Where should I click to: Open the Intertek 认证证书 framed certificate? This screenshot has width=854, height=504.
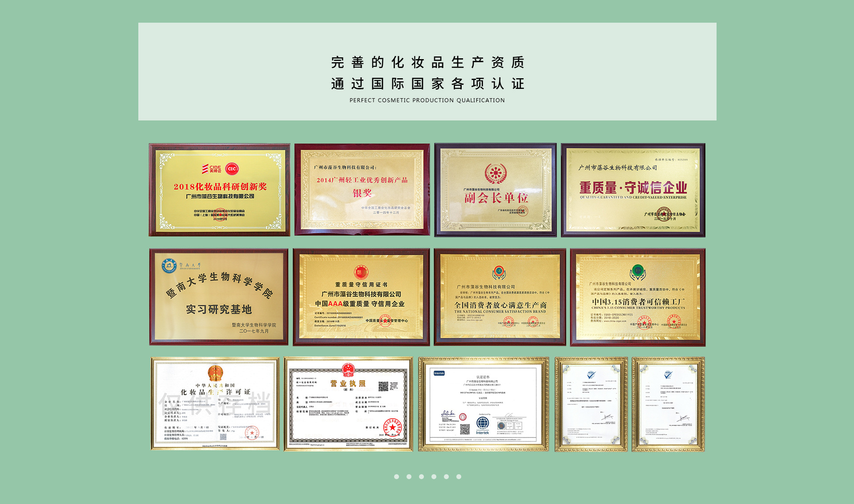coord(483,404)
